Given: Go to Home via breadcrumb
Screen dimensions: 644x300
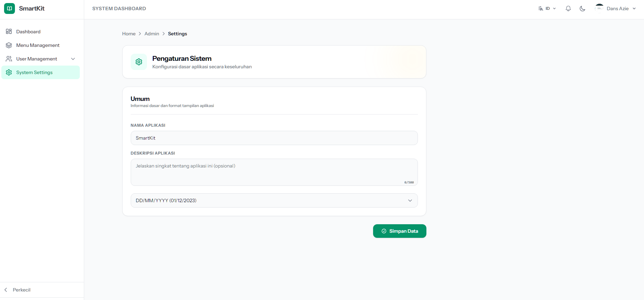Looking at the screenshot, I should [x=129, y=34].
